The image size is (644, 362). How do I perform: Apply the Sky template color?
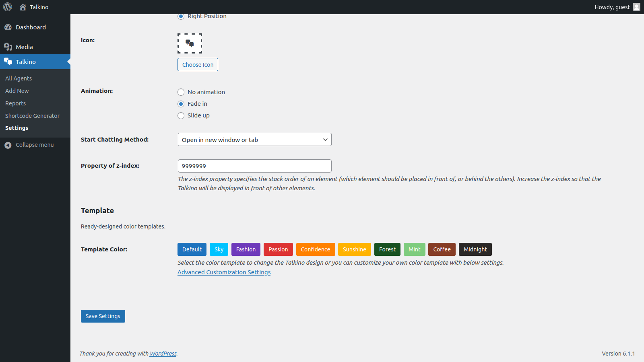pos(219,249)
